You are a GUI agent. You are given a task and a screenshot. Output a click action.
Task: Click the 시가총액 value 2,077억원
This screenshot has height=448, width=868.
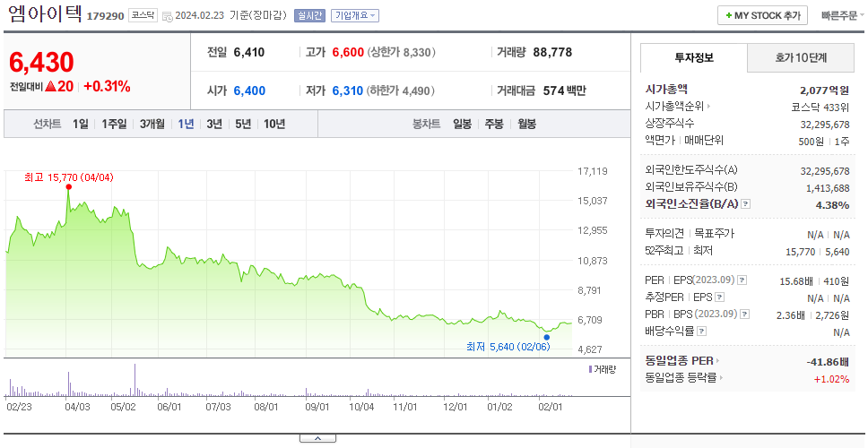[824, 90]
